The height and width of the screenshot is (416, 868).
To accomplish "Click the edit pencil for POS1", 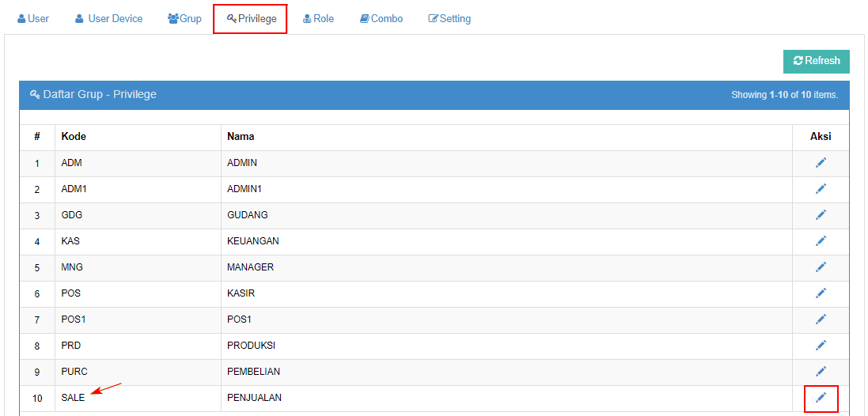I will tap(821, 320).
